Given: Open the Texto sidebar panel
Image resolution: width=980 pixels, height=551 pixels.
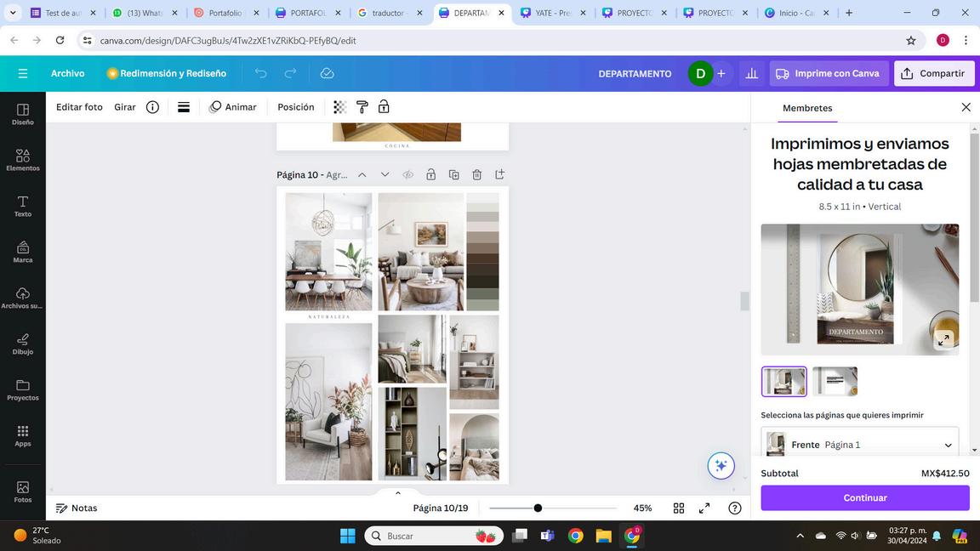Looking at the screenshot, I should (x=22, y=206).
